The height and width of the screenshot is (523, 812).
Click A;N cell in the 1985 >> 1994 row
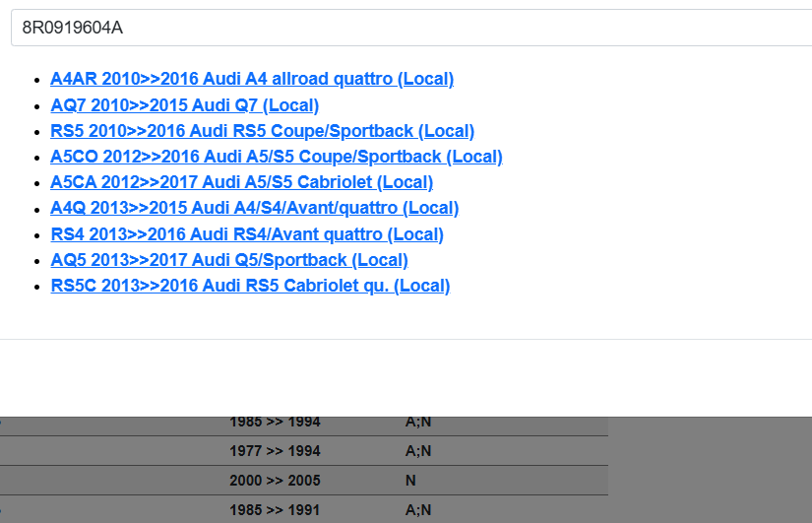(x=418, y=423)
